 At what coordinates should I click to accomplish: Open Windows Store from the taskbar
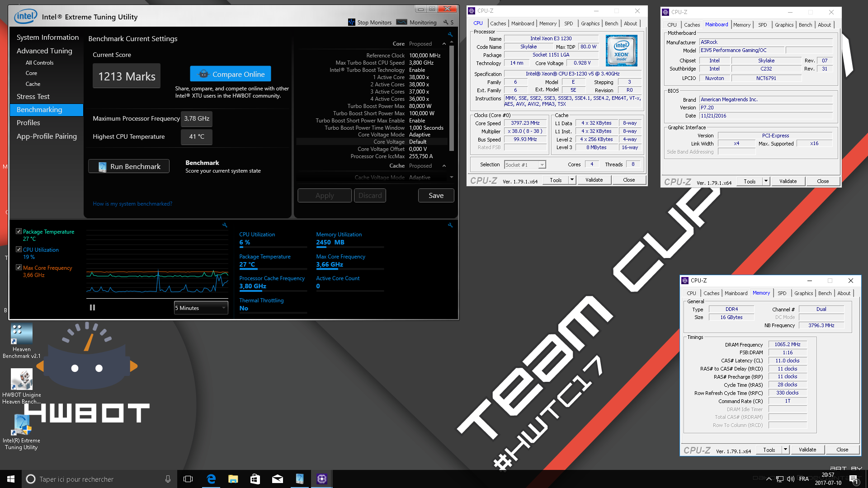[255, 479]
